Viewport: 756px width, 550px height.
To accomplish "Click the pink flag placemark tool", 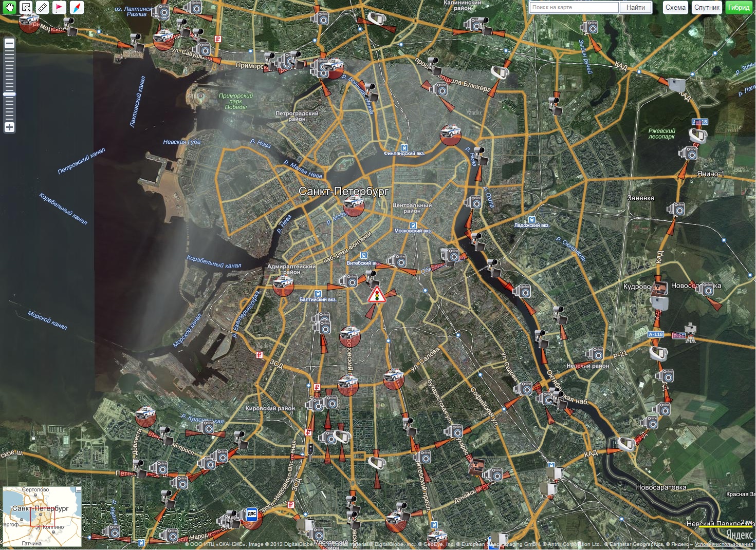I will pyautogui.click(x=60, y=7).
